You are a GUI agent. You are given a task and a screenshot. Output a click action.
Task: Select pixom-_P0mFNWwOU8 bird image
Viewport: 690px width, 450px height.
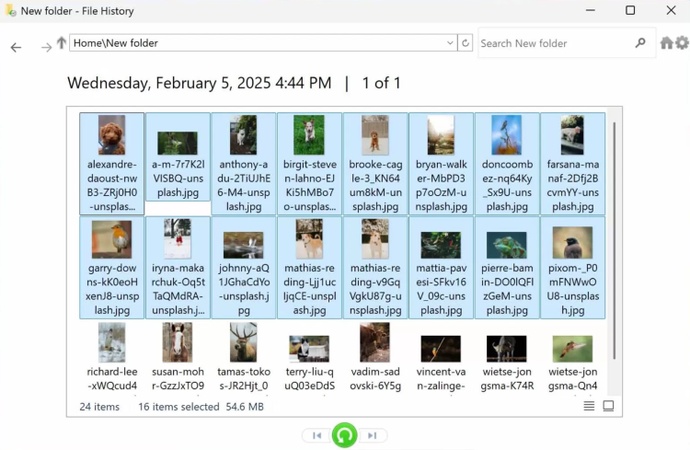pyautogui.click(x=573, y=267)
